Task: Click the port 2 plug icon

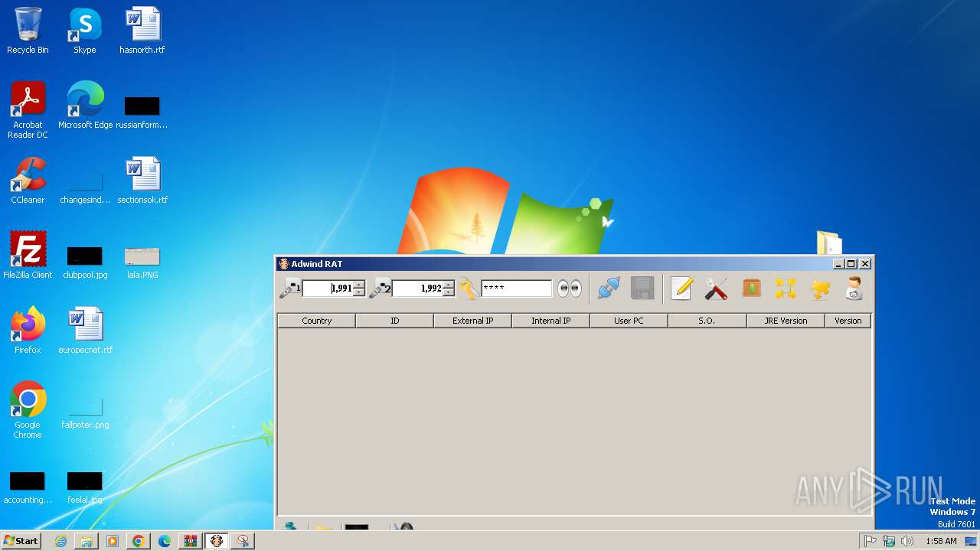Action: point(380,289)
